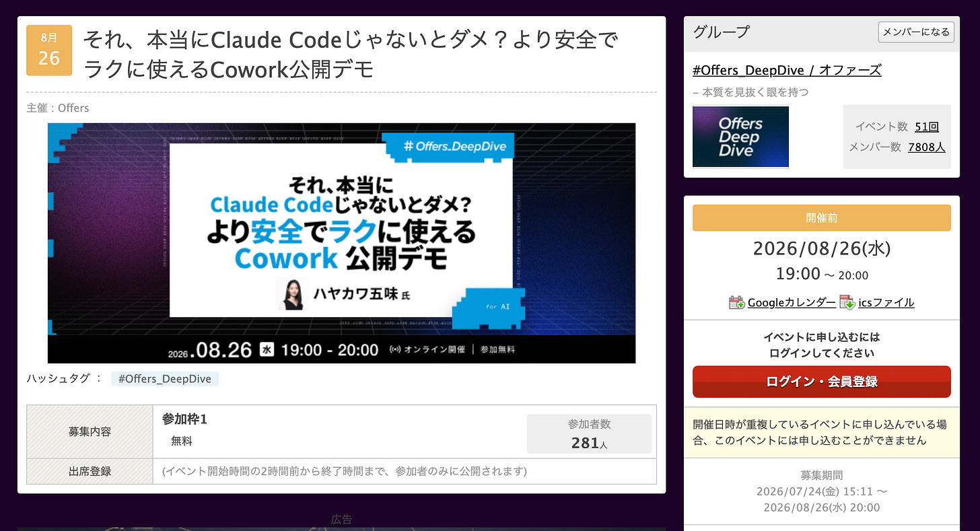Viewport: 980px width, 531px height.
Task: Open the Cowork公開デモ event banner image
Action: pyautogui.click(x=341, y=243)
